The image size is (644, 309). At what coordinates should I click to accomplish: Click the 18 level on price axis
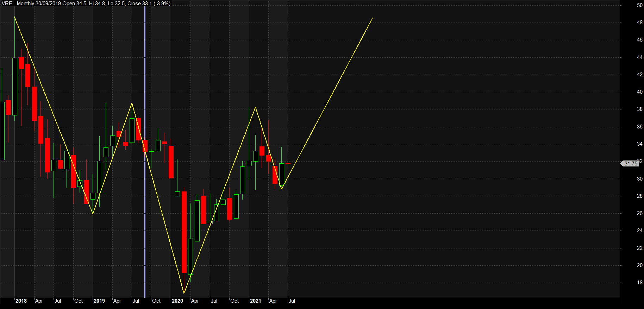coord(639,283)
